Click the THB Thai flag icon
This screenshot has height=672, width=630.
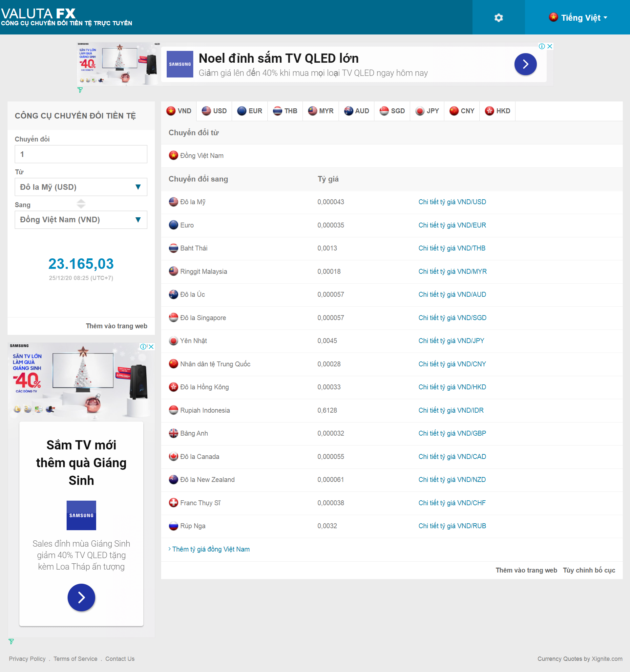click(x=277, y=111)
